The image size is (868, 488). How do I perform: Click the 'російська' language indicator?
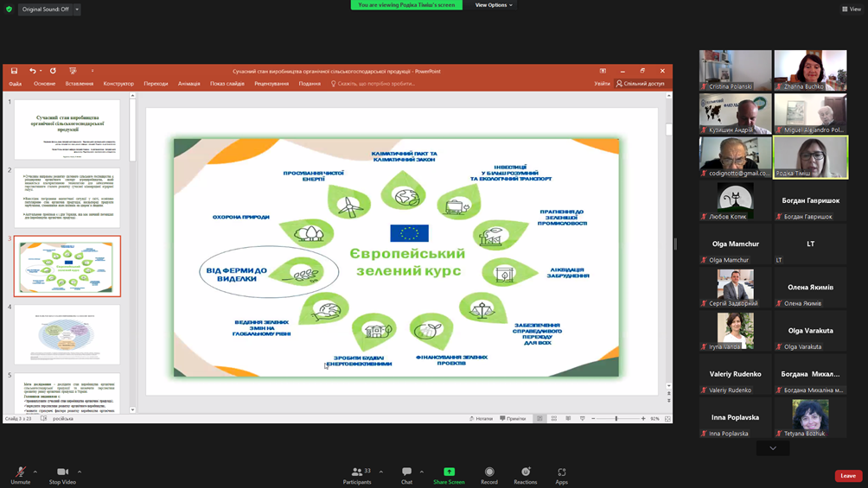pyautogui.click(x=63, y=419)
